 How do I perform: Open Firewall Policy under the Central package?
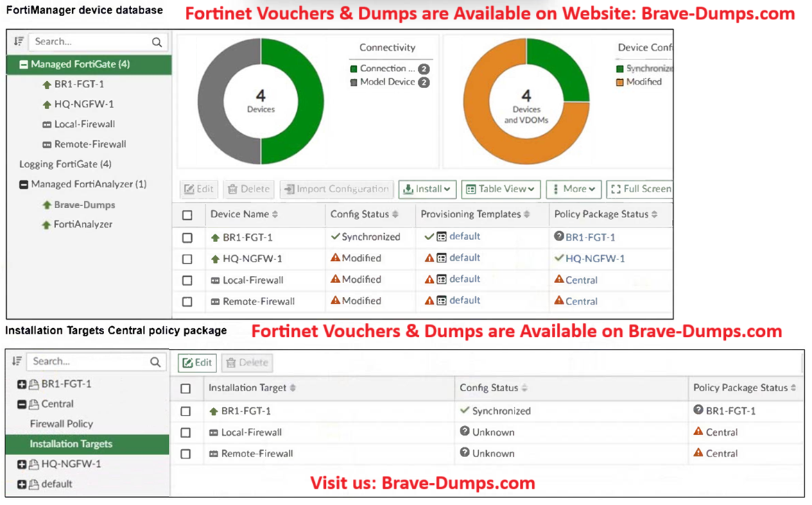61,424
